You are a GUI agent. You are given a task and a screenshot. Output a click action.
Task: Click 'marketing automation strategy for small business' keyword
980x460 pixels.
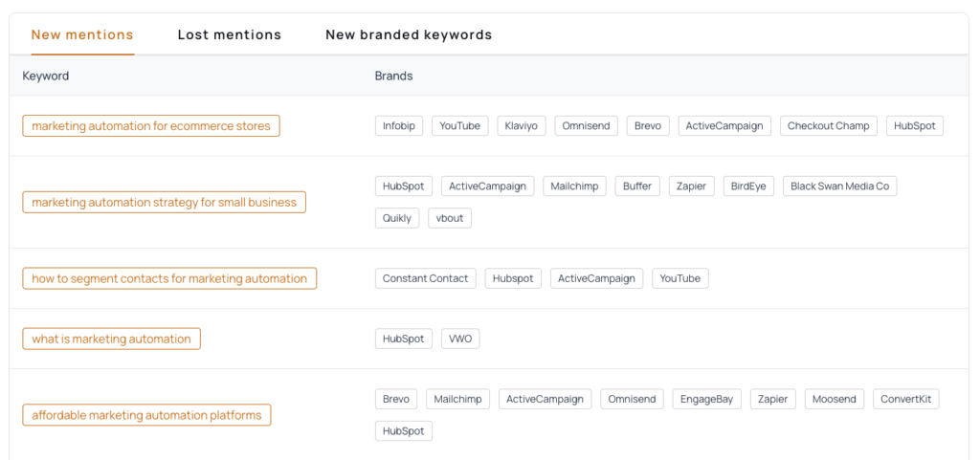click(164, 203)
